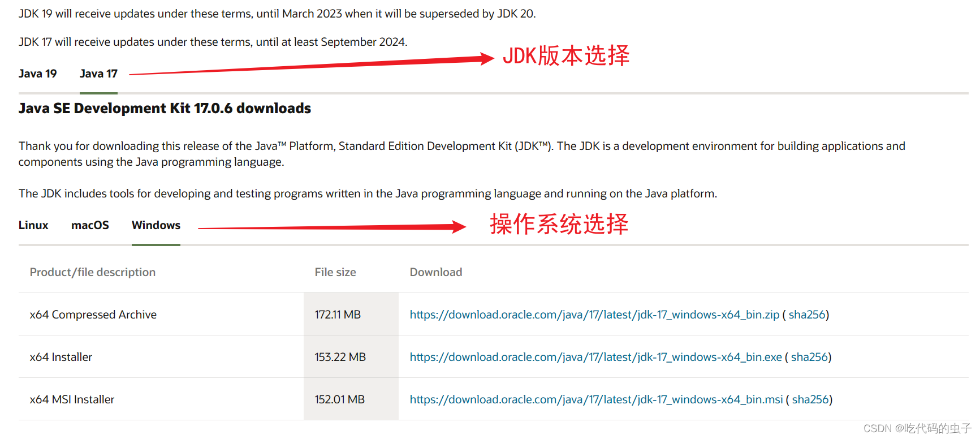Click the x64 Installer row label
Viewport: 980px width, 439px height.
tap(61, 357)
